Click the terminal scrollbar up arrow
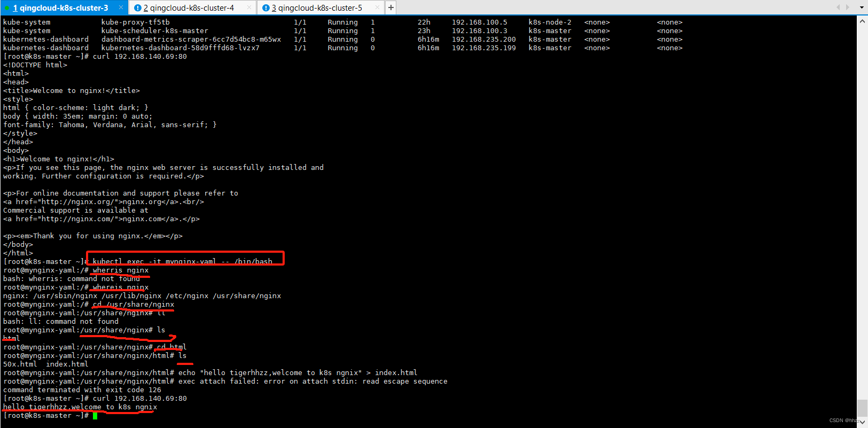Image resolution: width=868 pixels, height=428 pixels. 862,21
